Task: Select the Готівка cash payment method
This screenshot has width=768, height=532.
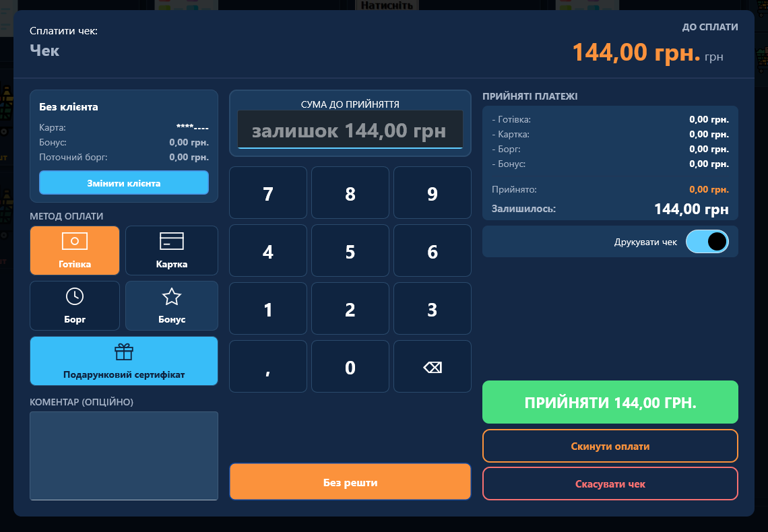Action: point(75,251)
